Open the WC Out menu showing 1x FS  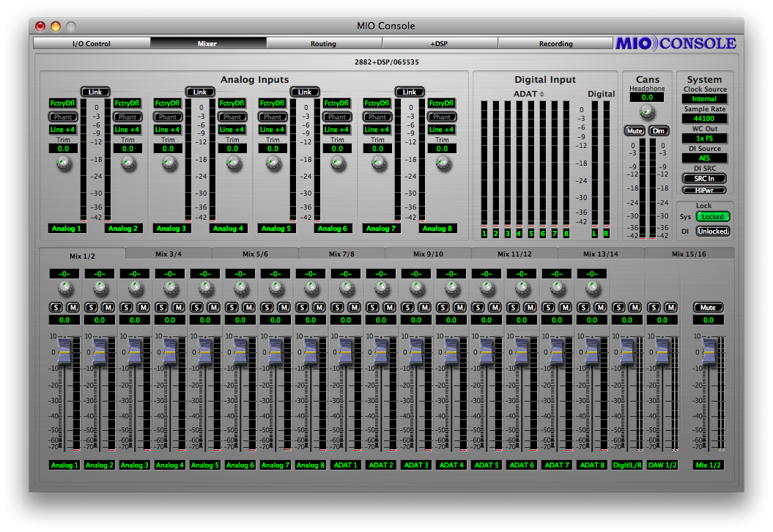tap(704, 138)
